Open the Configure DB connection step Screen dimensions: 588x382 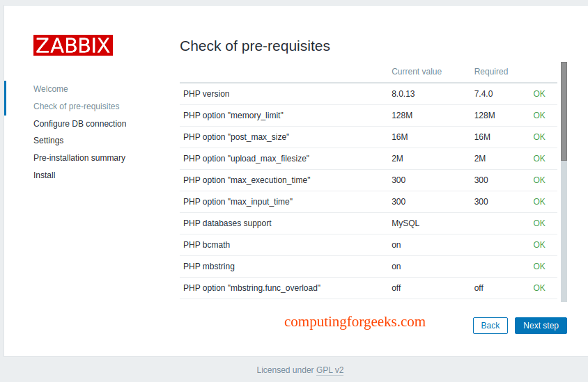(80, 124)
